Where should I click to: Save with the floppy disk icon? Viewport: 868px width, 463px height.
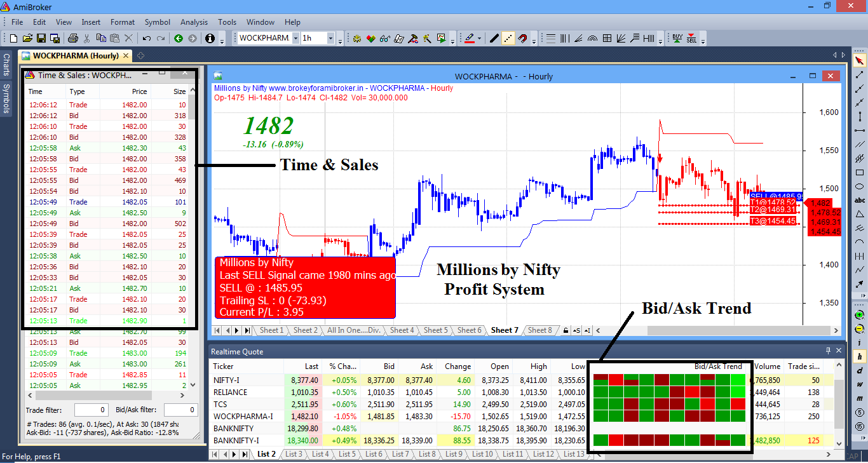click(41, 38)
